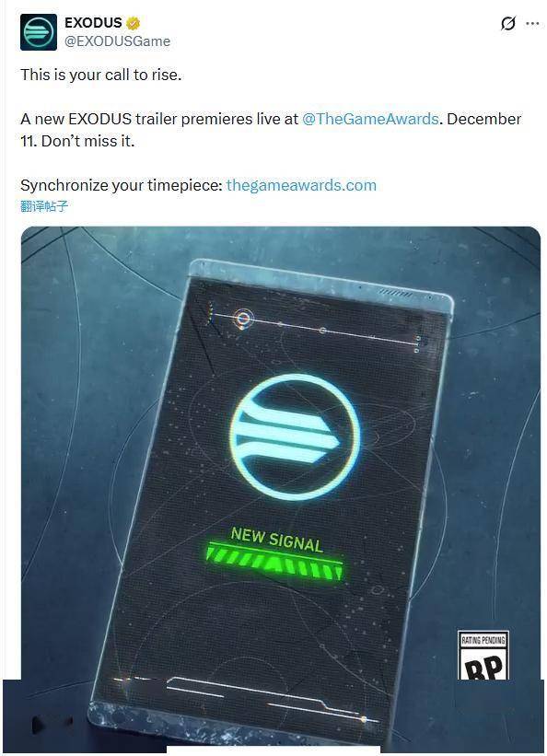
Task: Click the green striped signal progress bar
Action: click(273, 562)
